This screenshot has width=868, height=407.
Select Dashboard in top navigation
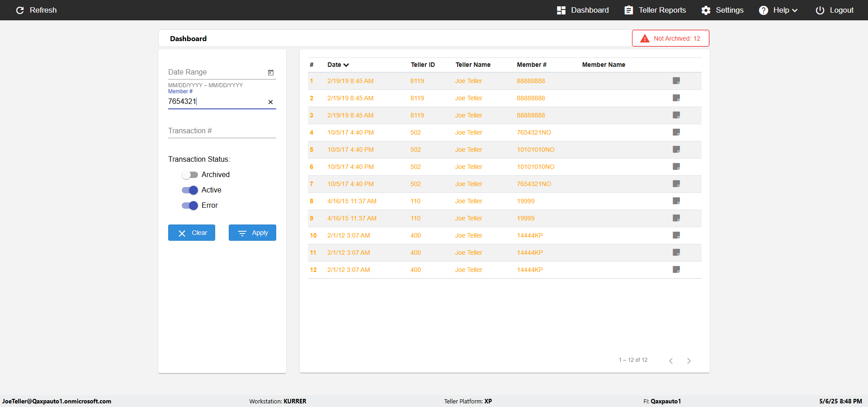(583, 10)
